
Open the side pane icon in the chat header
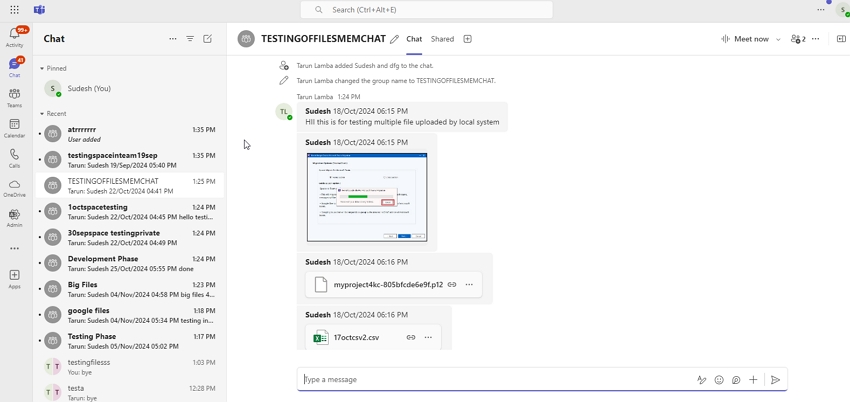coord(841,39)
